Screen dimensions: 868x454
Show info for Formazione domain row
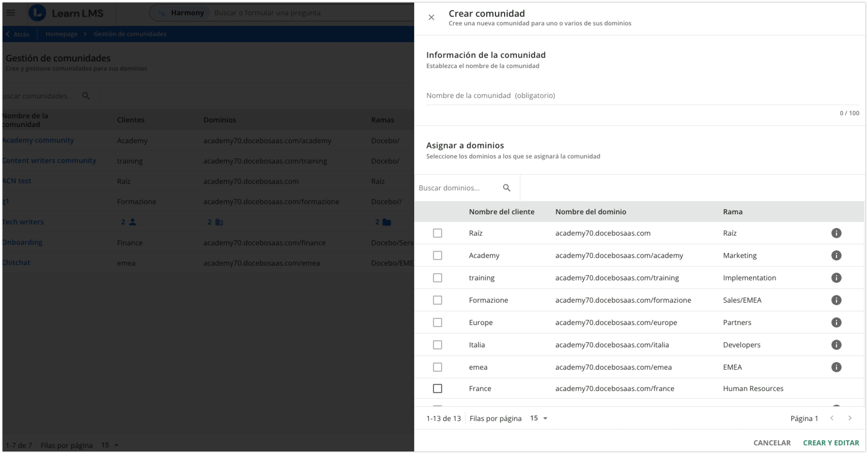point(836,300)
